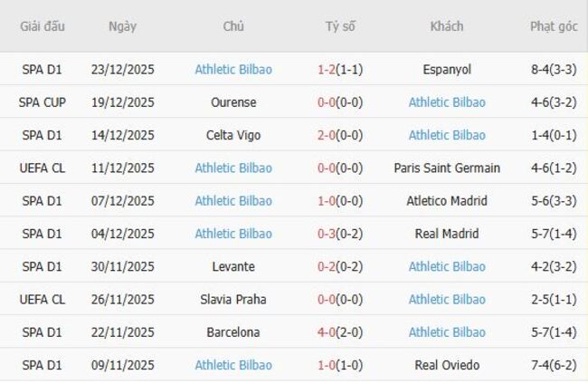The image size is (588, 384).
Task: Click the "Giải đấu" column header
Action: pyautogui.click(x=43, y=26)
